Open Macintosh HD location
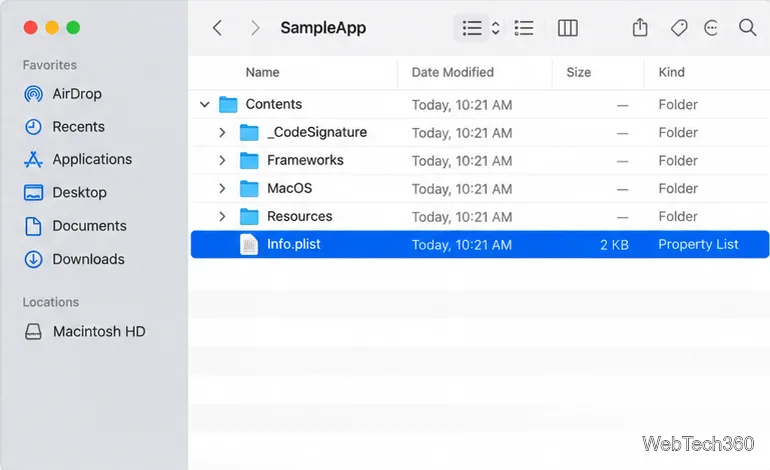 pyautogui.click(x=99, y=332)
